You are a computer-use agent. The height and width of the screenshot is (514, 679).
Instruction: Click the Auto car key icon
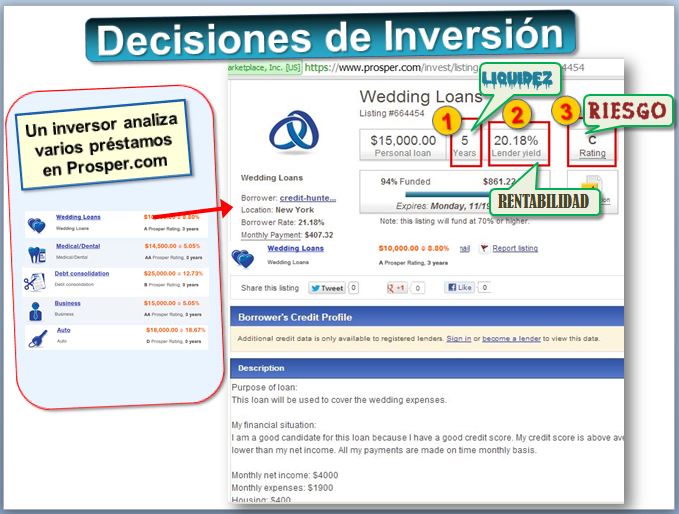[x=38, y=338]
